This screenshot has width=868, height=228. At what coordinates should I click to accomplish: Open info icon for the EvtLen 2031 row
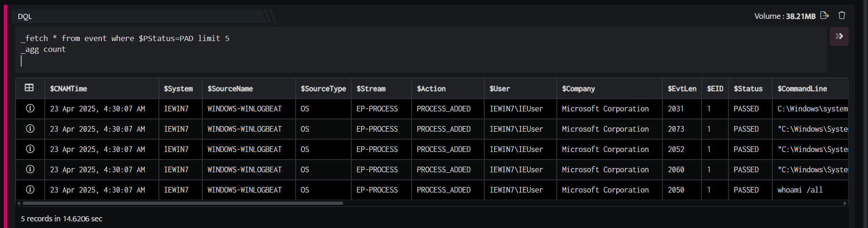point(30,108)
